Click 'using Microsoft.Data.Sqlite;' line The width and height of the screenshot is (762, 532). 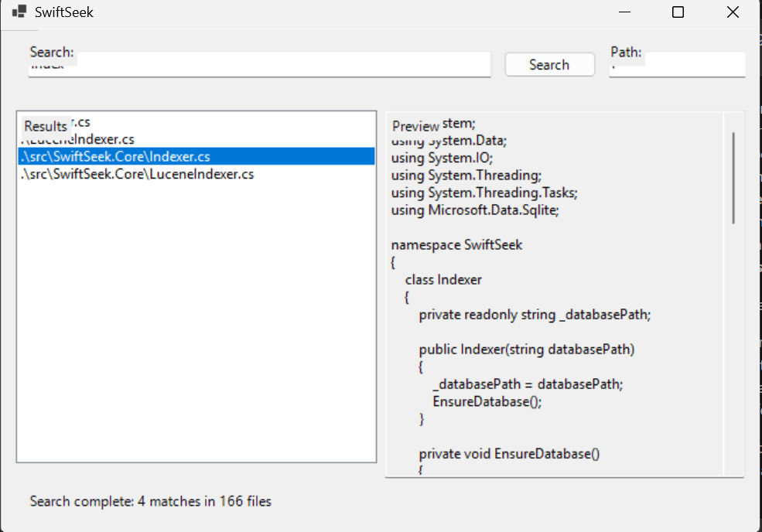pyautogui.click(x=475, y=210)
